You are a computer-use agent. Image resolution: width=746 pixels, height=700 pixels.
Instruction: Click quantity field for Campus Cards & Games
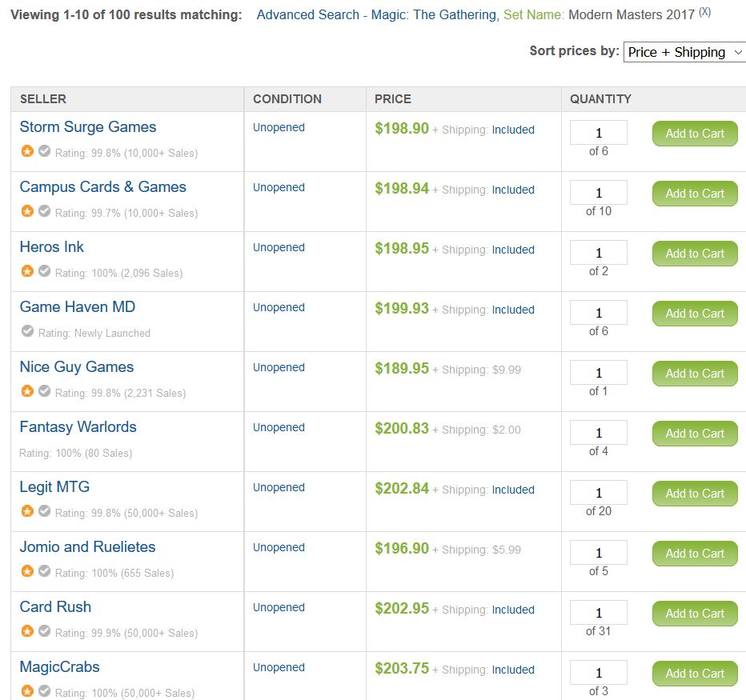click(x=598, y=193)
